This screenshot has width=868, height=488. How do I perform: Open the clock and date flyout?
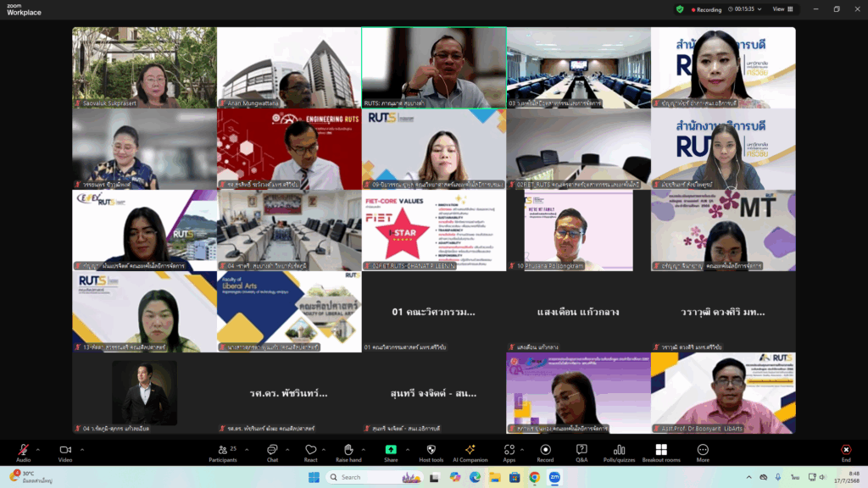(848, 478)
